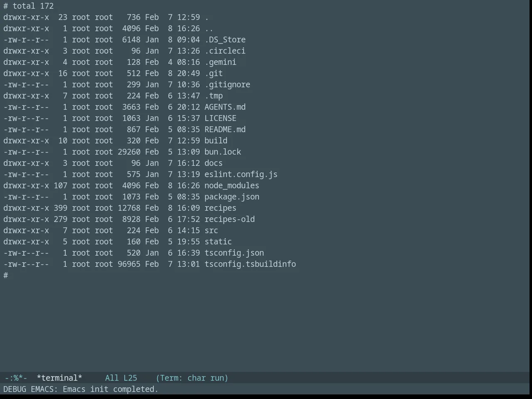Click the .tmp directory name
The width and height of the screenshot is (532, 399).
click(x=214, y=96)
